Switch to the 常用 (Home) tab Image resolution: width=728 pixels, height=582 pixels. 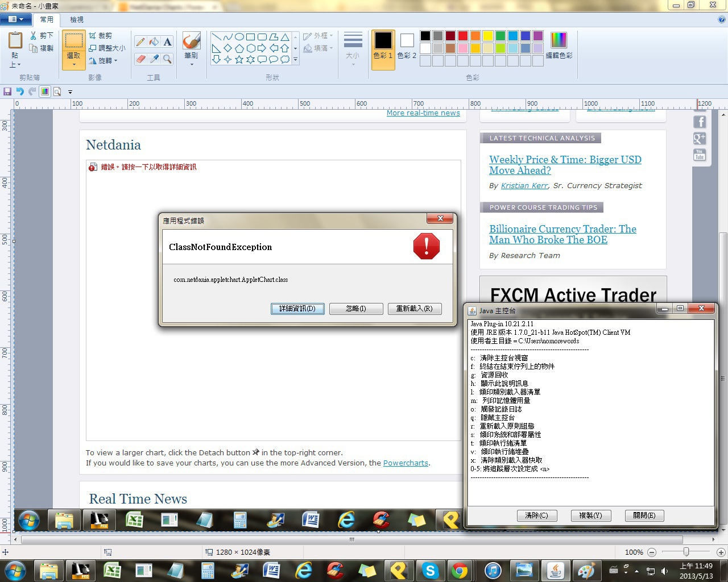47,19
